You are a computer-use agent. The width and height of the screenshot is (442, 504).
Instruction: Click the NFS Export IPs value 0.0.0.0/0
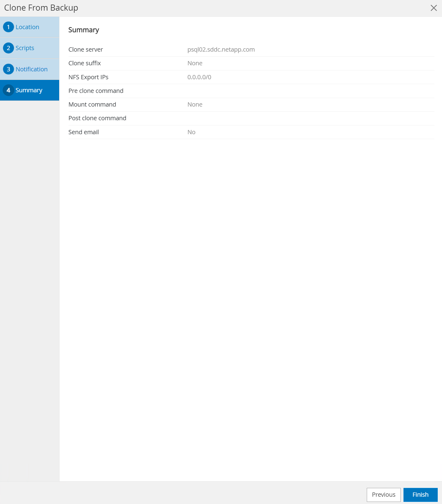click(x=199, y=77)
